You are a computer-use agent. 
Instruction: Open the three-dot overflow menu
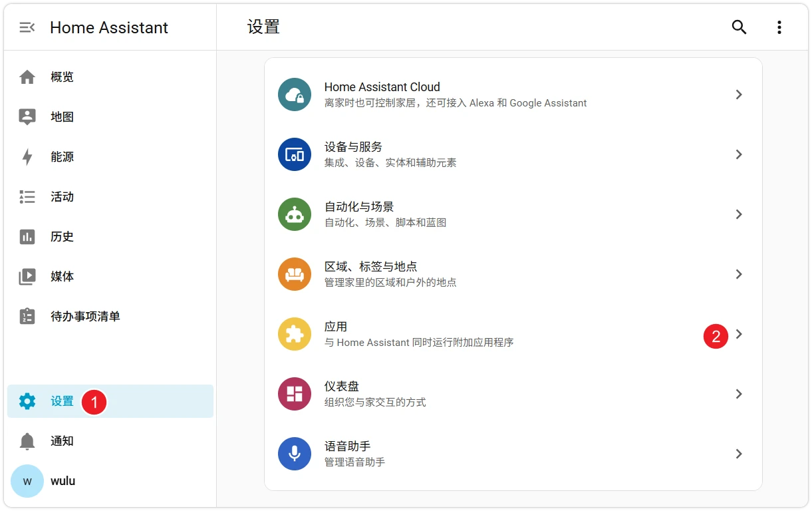pos(779,27)
